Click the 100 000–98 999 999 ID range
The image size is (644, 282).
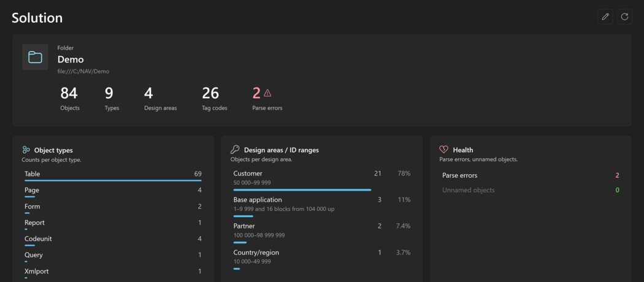[x=259, y=235]
